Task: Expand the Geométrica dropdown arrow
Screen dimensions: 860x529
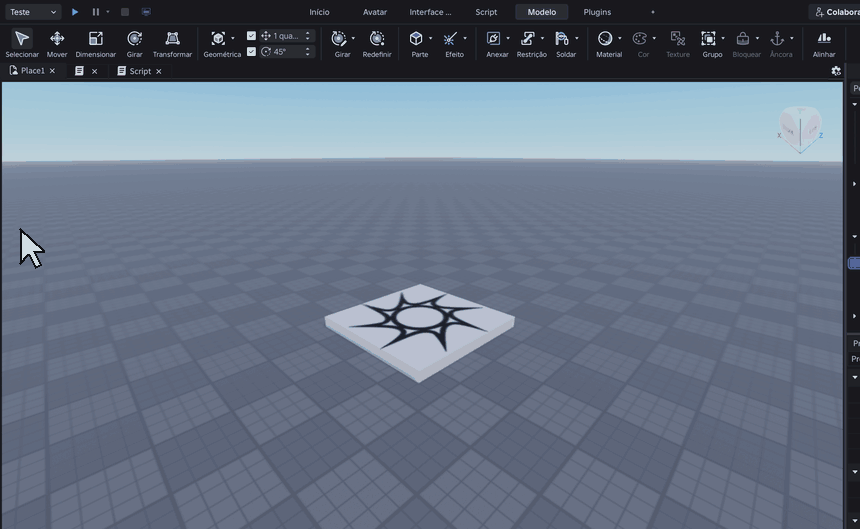Action: point(233,38)
